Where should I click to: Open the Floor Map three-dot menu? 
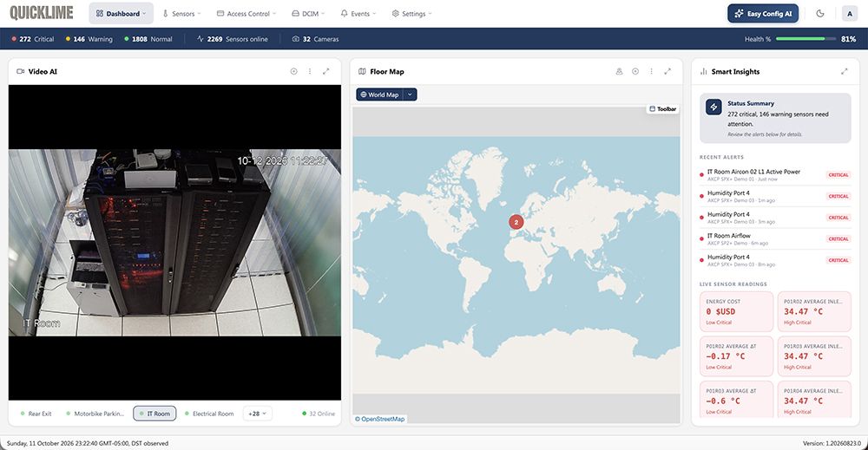pyautogui.click(x=651, y=71)
